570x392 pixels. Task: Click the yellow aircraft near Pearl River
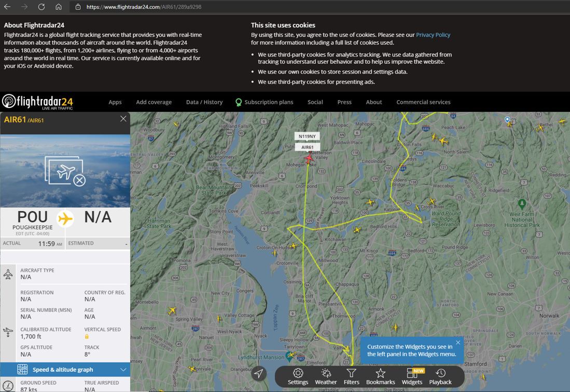(x=192, y=369)
